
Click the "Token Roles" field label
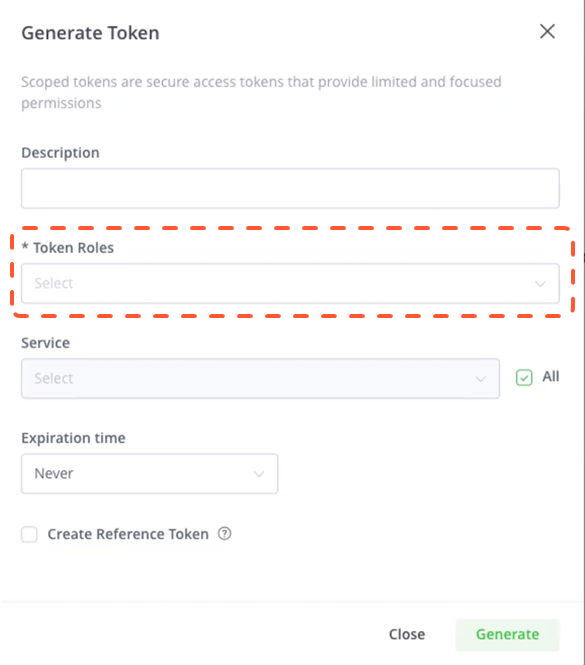pyautogui.click(x=73, y=248)
